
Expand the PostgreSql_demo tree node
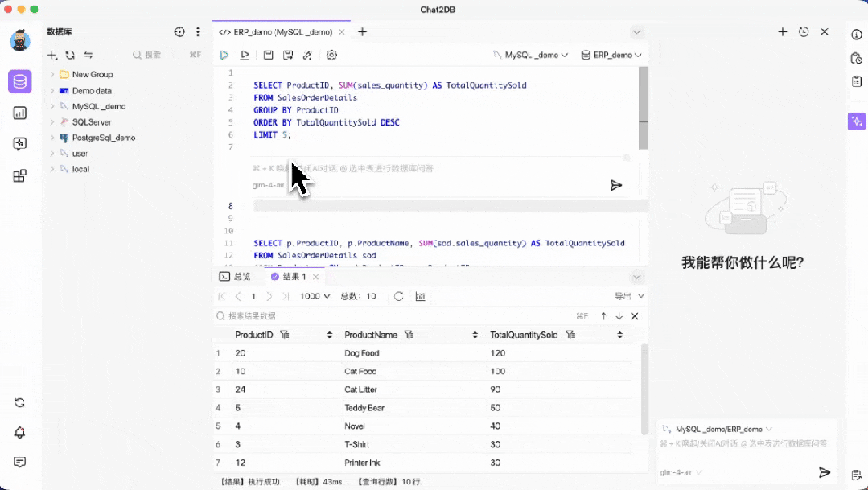pyautogui.click(x=52, y=138)
